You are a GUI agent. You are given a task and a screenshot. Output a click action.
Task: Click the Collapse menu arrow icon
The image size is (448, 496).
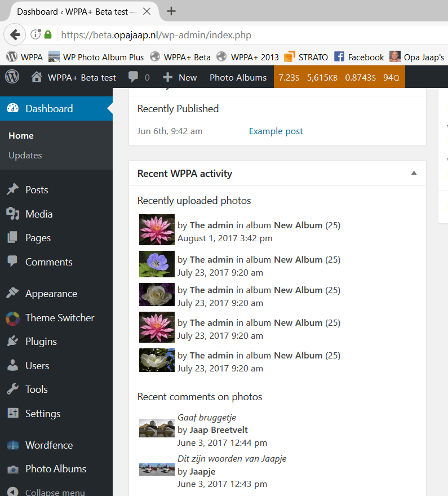tap(12, 491)
